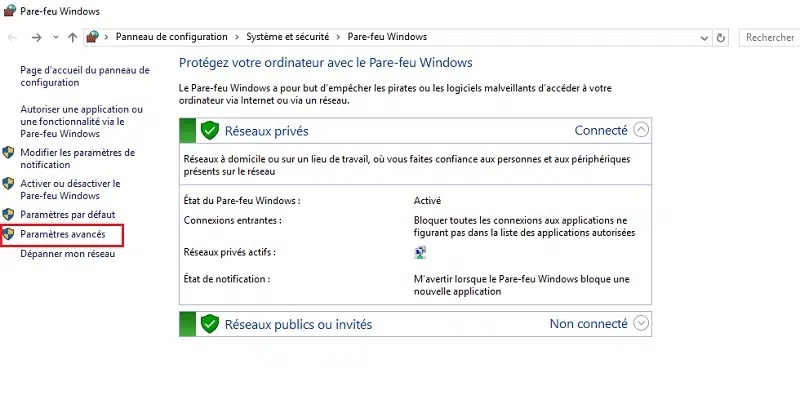Select Système et sécurité in breadcrumb
Viewport: 800px width, 393px height.
pyautogui.click(x=288, y=37)
